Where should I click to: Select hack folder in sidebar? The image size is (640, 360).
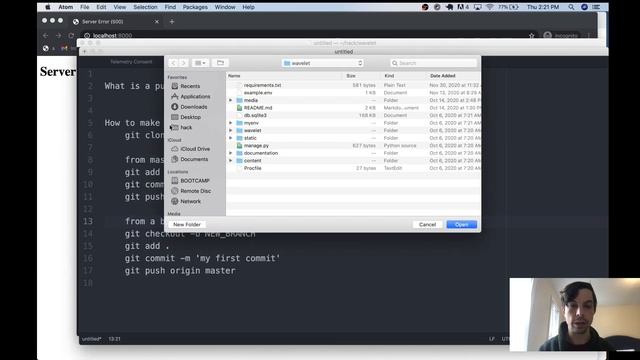click(x=186, y=127)
